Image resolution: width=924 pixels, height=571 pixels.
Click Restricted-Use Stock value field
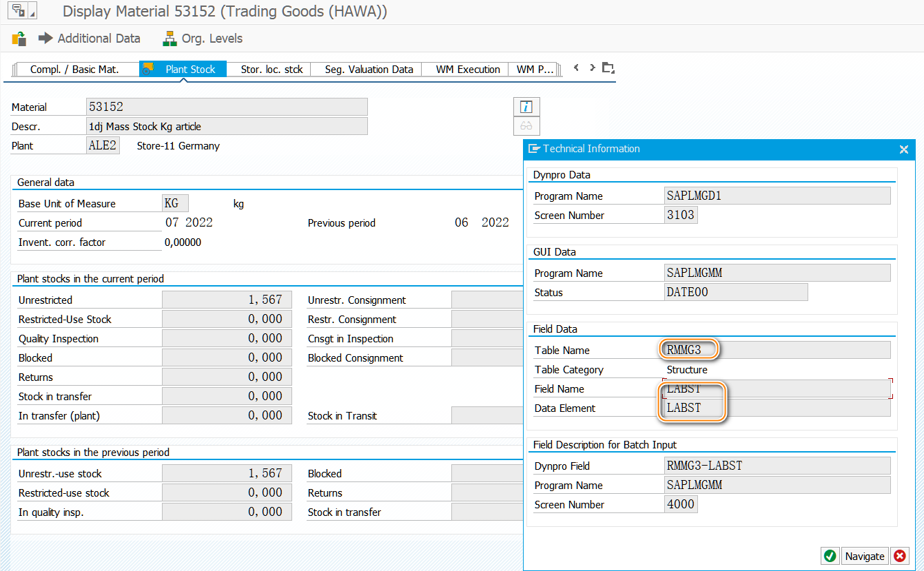pos(227,319)
